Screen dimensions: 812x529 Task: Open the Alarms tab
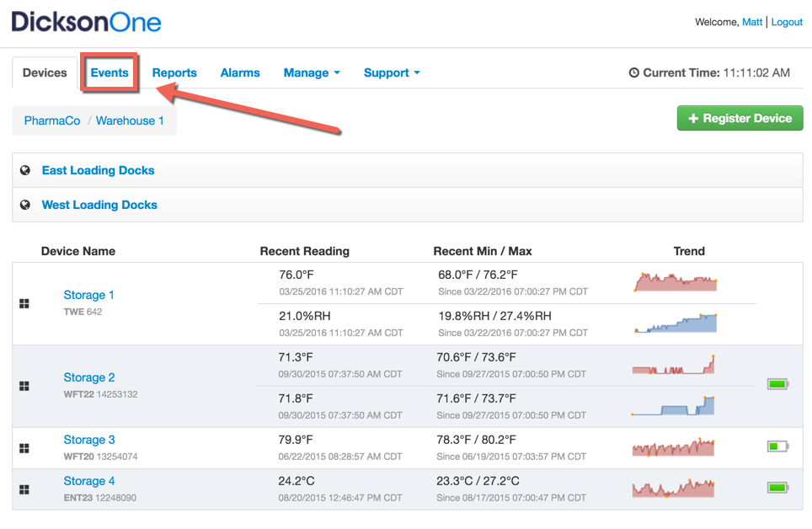[x=240, y=72]
